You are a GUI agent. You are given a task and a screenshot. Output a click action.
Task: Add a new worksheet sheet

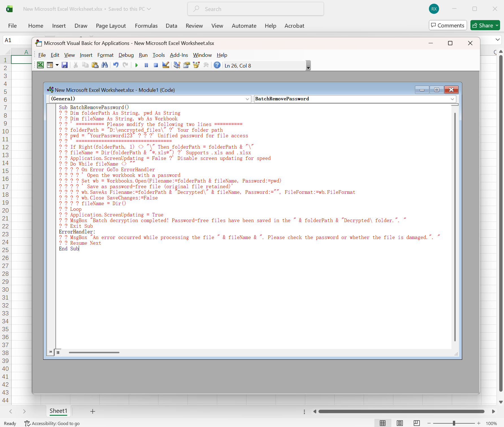click(93, 411)
